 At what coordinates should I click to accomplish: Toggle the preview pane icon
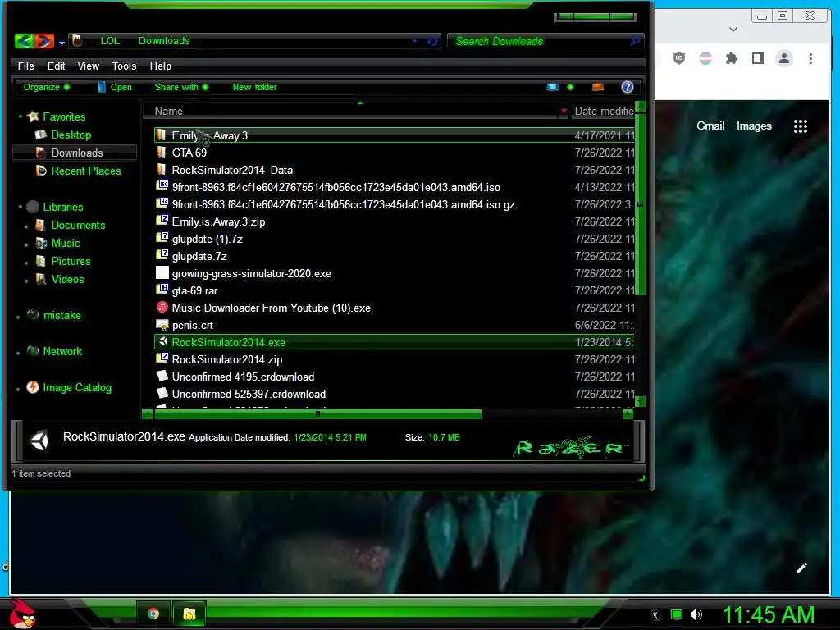598,87
